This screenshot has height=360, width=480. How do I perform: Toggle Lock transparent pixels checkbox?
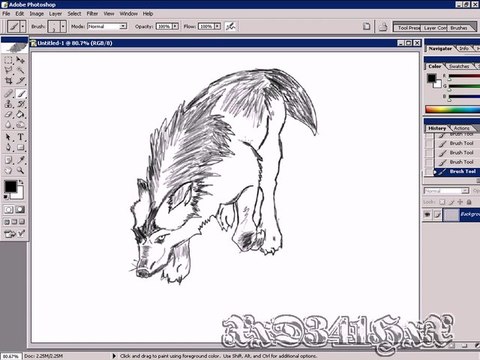coord(442,202)
